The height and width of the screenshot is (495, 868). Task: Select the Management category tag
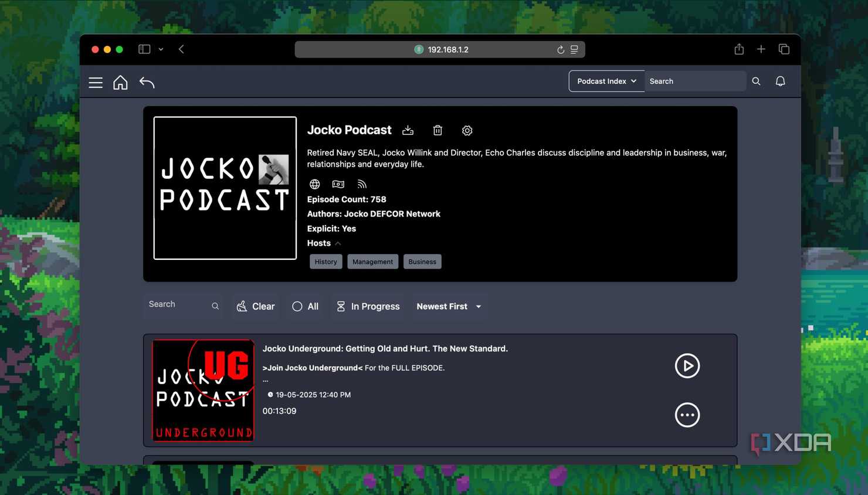(372, 262)
